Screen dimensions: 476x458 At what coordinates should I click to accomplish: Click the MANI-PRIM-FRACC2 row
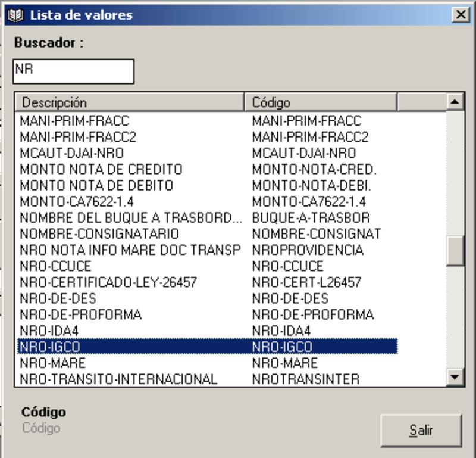78,137
